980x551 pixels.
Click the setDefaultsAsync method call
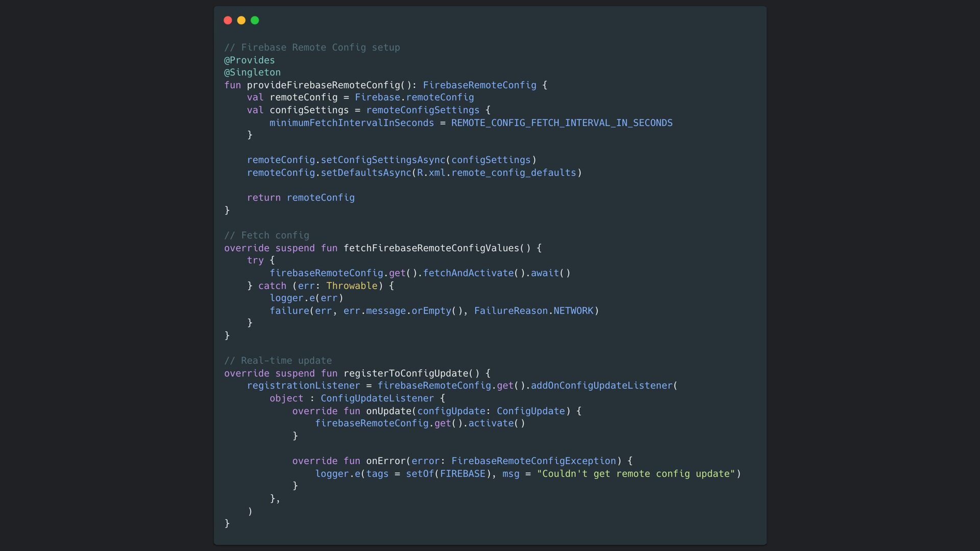(x=365, y=173)
